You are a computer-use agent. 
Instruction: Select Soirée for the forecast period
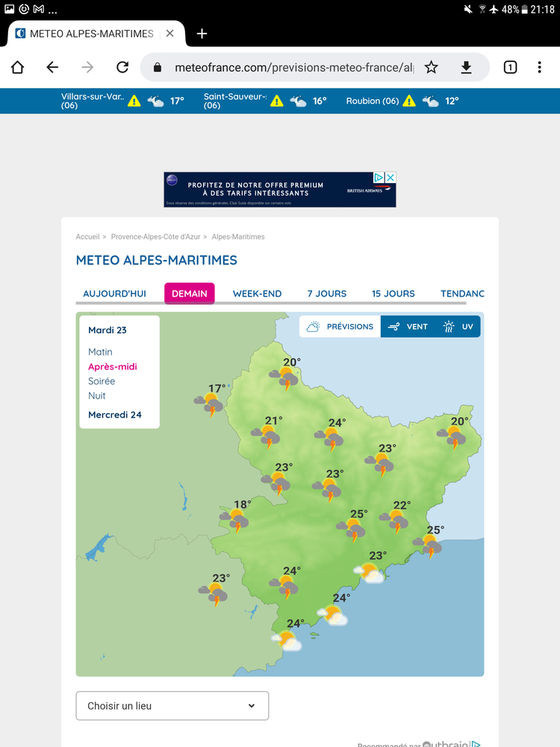click(102, 381)
